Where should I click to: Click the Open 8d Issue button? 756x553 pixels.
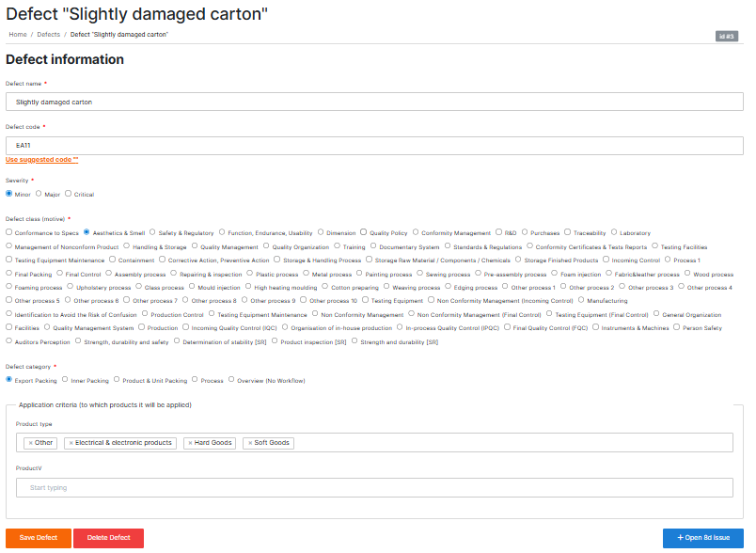point(703,538)
